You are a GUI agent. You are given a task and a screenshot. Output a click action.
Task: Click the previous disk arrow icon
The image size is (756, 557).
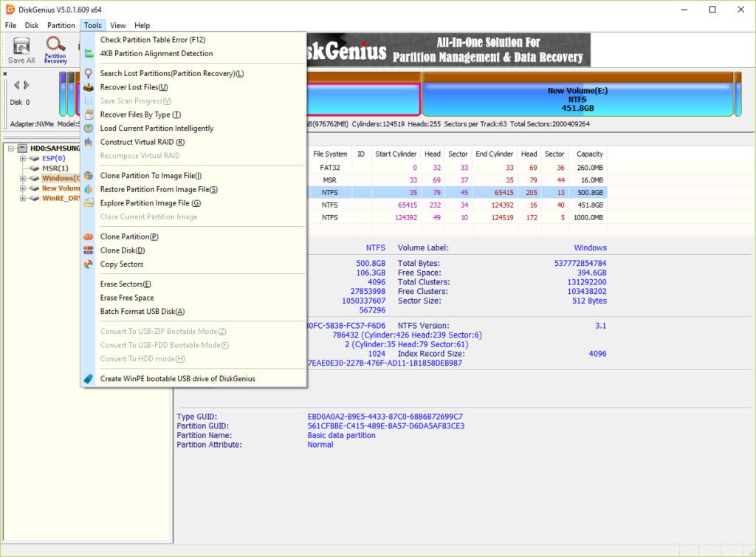point(17,86)
